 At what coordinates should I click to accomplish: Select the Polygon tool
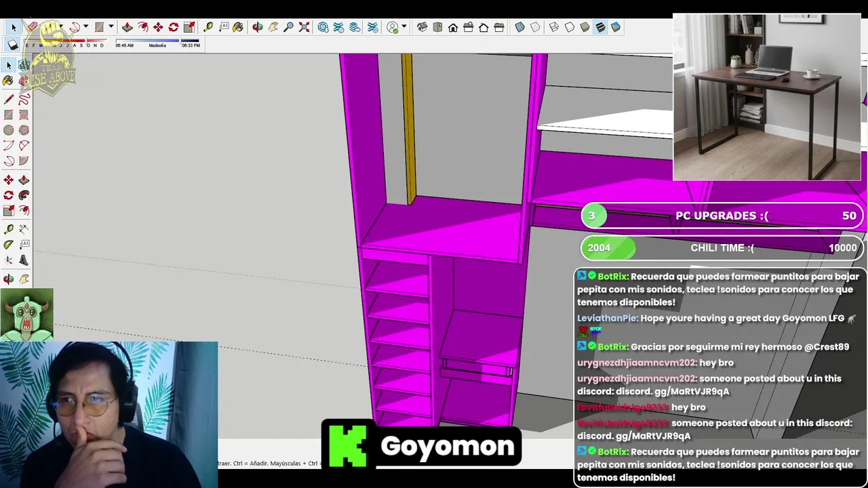click(24, 130)
